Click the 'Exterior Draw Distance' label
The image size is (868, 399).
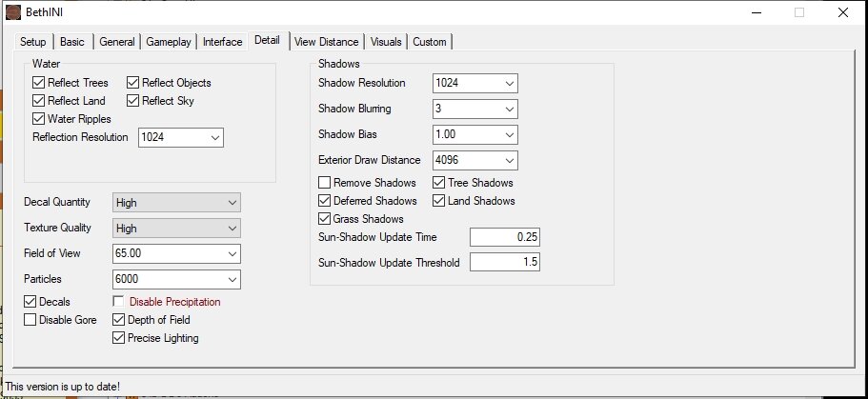[x=370, y=160]
